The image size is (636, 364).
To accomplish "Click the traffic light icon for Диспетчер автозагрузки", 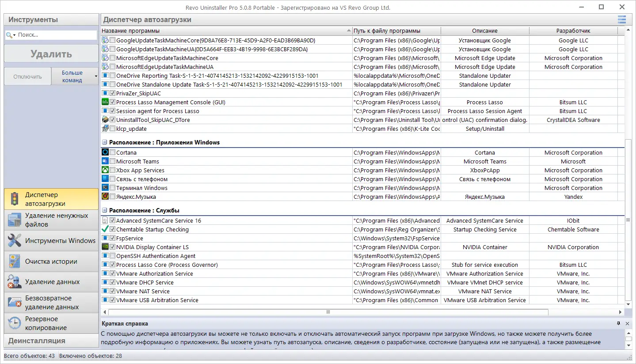I will 15,199.
